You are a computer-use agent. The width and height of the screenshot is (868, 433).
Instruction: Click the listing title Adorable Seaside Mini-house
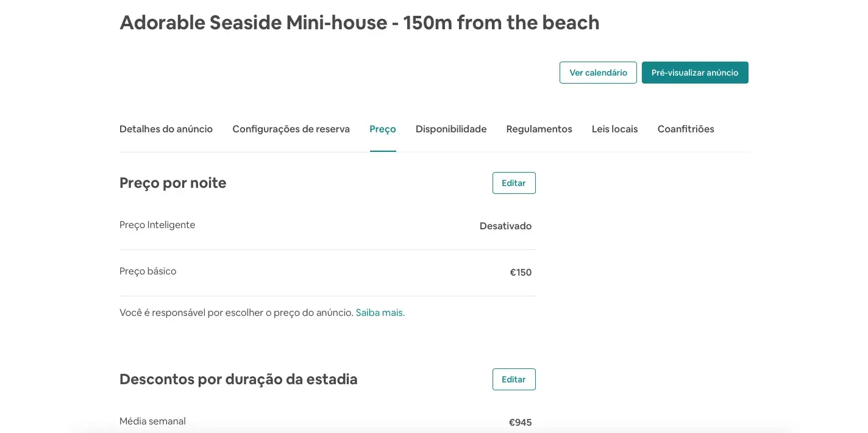click(360, 23)
